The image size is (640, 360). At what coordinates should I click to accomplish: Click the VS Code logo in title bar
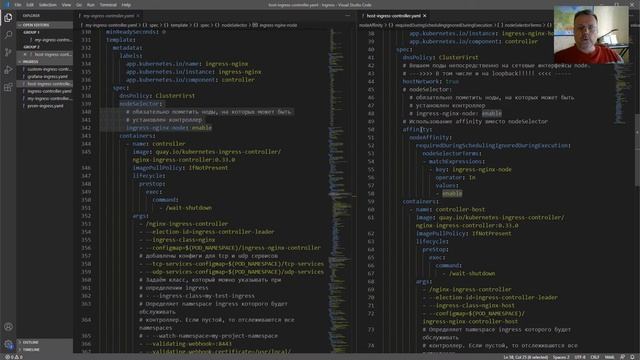pyautogui.click(x=6, y=4)
